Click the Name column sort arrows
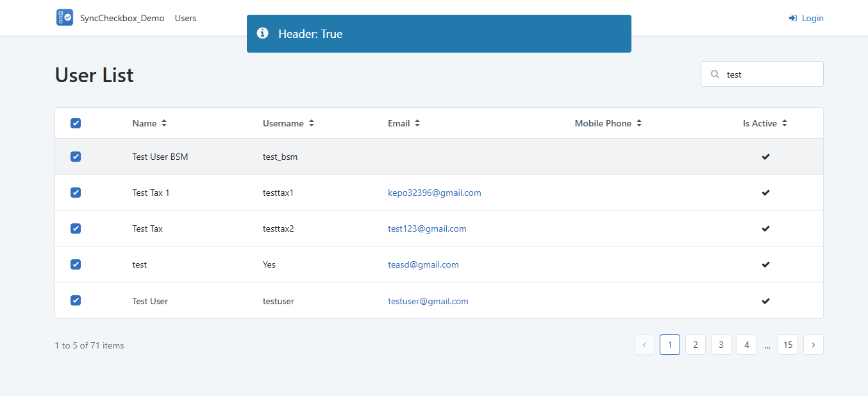Viewport: 868px width, 396px height. tap(164, 123)
